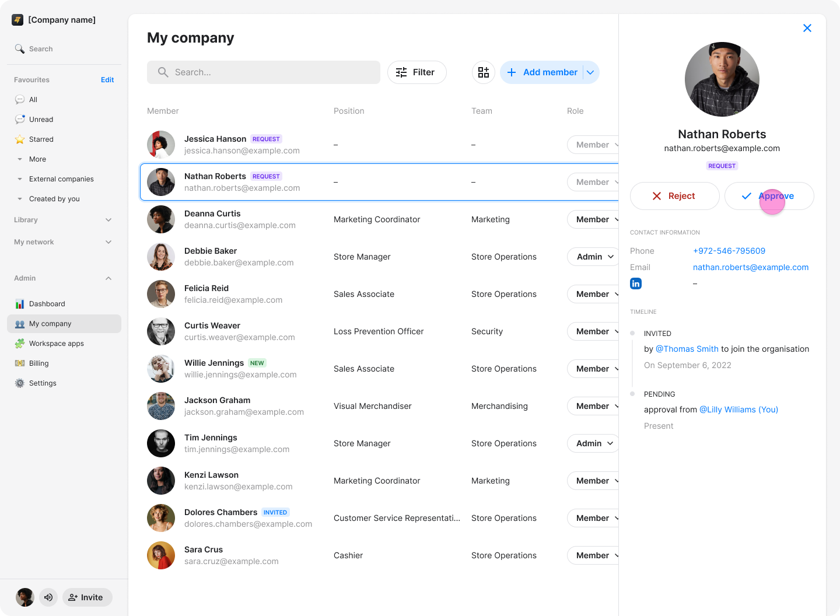Click the speaker sound icon

[48, 597]
